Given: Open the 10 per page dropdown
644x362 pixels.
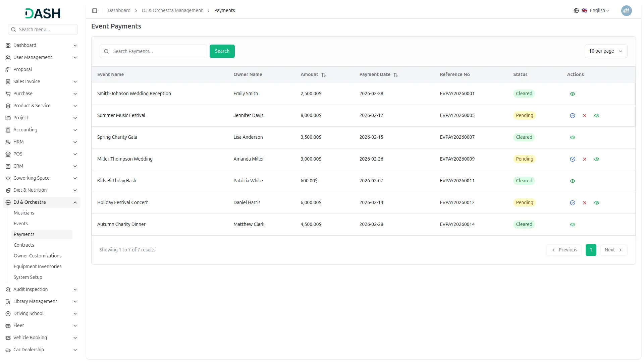Looking at the screenshot, I should [x=605, y=51].
